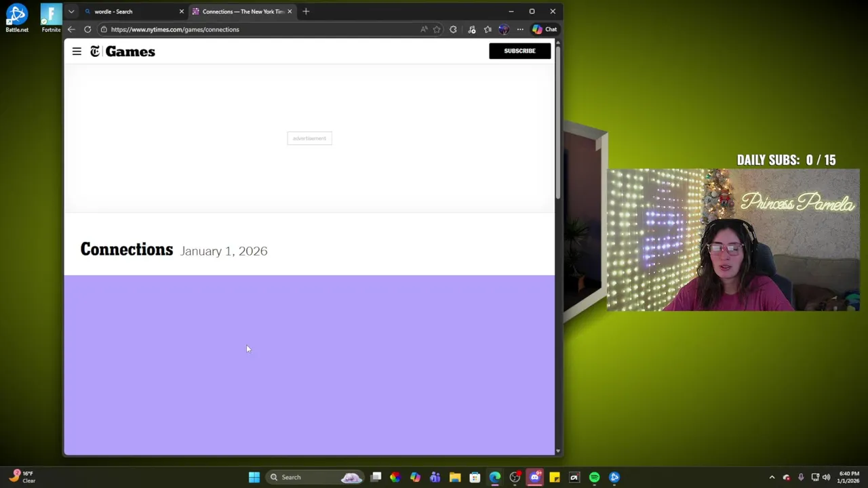Click the Read aloud icon in address bar

tap(424, 29)
